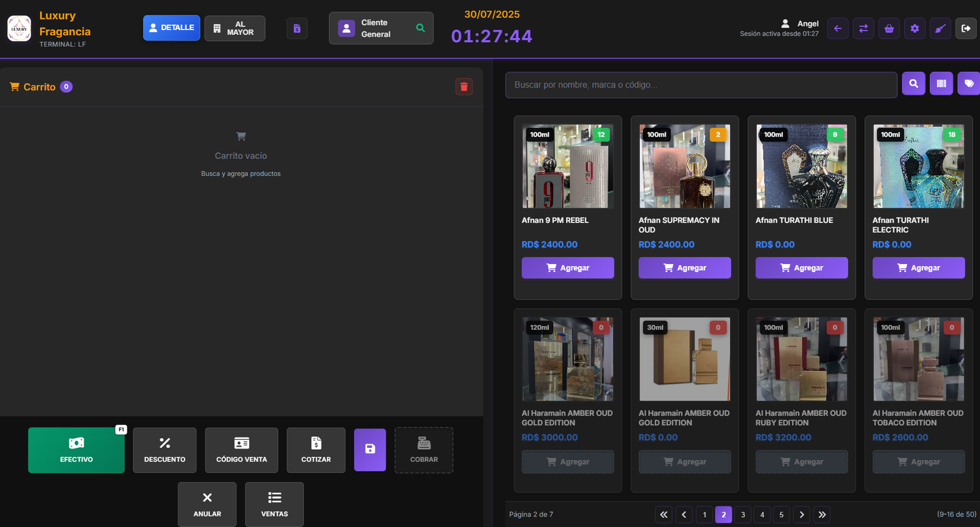Go to page 3 of products

click(743, 515)
